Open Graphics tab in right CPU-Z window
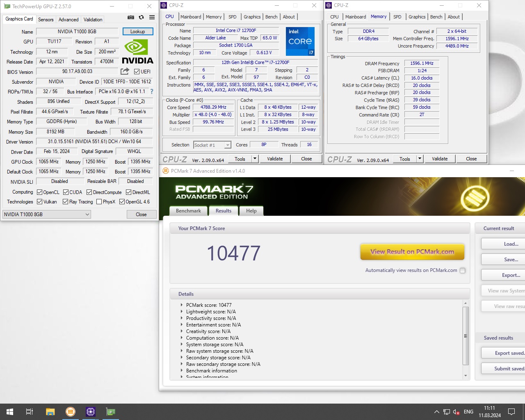This screenshot has width=525, height=420. point(417,17)
